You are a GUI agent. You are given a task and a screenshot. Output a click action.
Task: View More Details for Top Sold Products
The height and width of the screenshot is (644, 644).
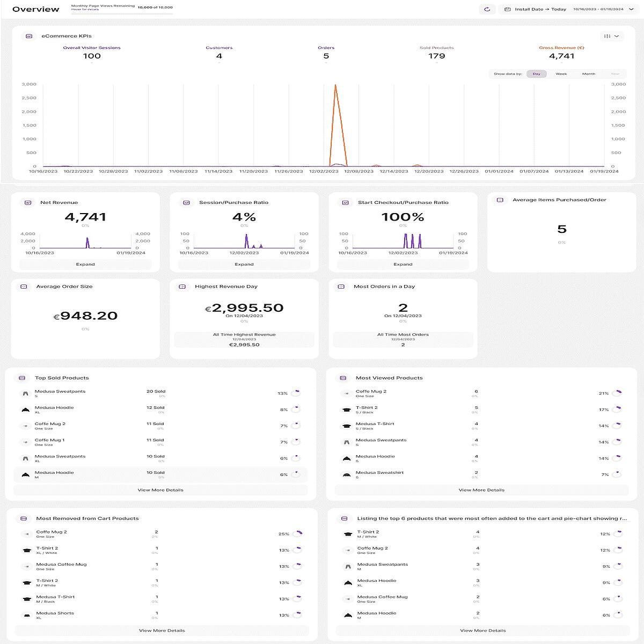click(160, 490)
